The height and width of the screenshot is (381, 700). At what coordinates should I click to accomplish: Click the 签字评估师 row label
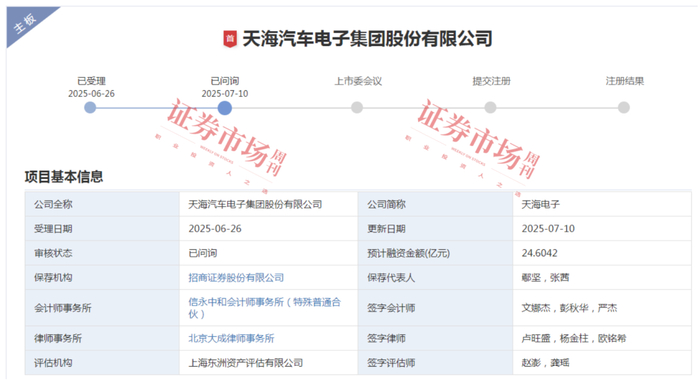(x=391, y=363)
